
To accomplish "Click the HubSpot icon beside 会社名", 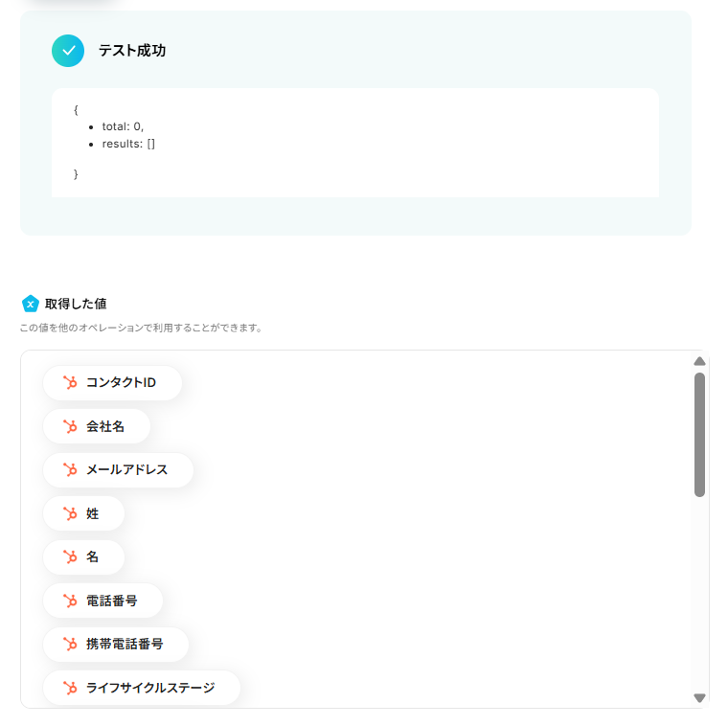I will pyautogui.click(x=70, y=426).
